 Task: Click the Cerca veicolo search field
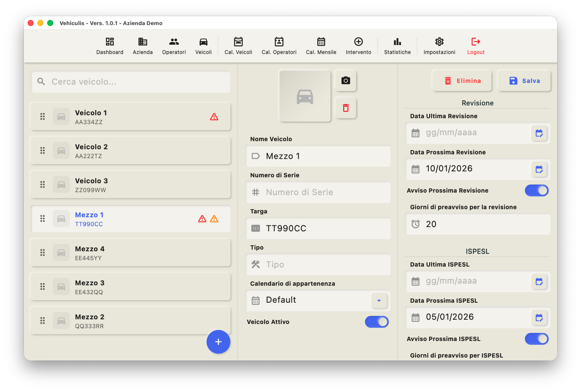click(x=131, y=82)
